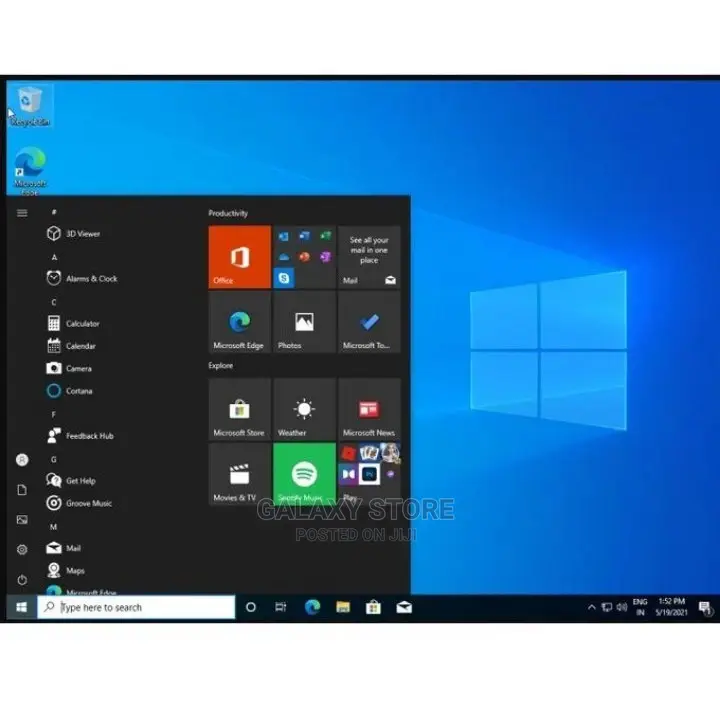720x701 pixels.
Task: Click the Windows Start button
Action: [x=22, y=607]
